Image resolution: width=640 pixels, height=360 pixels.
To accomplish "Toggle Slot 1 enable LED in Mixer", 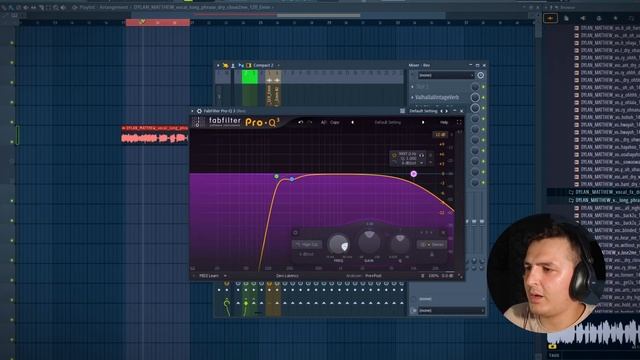I will click(x=483, y=87).
